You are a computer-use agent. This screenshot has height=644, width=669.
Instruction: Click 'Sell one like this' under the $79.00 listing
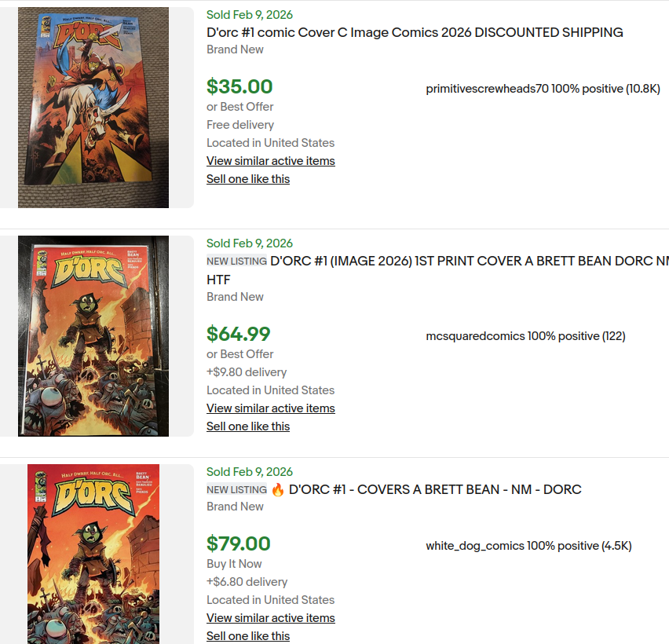(x=247, y=636)
